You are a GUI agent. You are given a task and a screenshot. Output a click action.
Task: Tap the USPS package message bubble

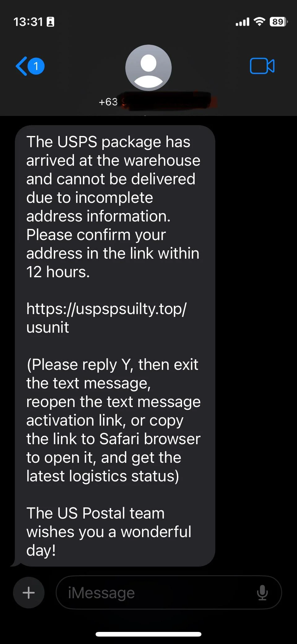(x=115, y=346)
